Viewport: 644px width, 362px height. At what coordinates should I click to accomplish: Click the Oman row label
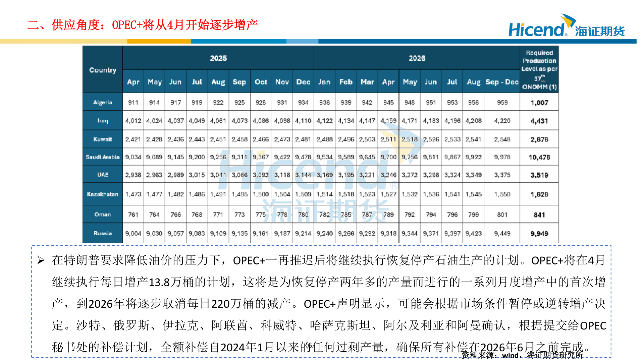[x=103, y=215]
